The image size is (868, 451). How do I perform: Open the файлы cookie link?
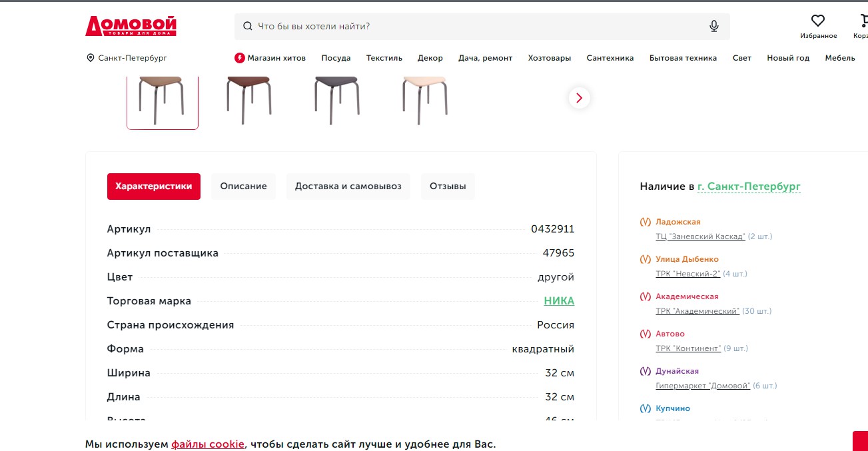pyautogui.click(x=208, y=444)
